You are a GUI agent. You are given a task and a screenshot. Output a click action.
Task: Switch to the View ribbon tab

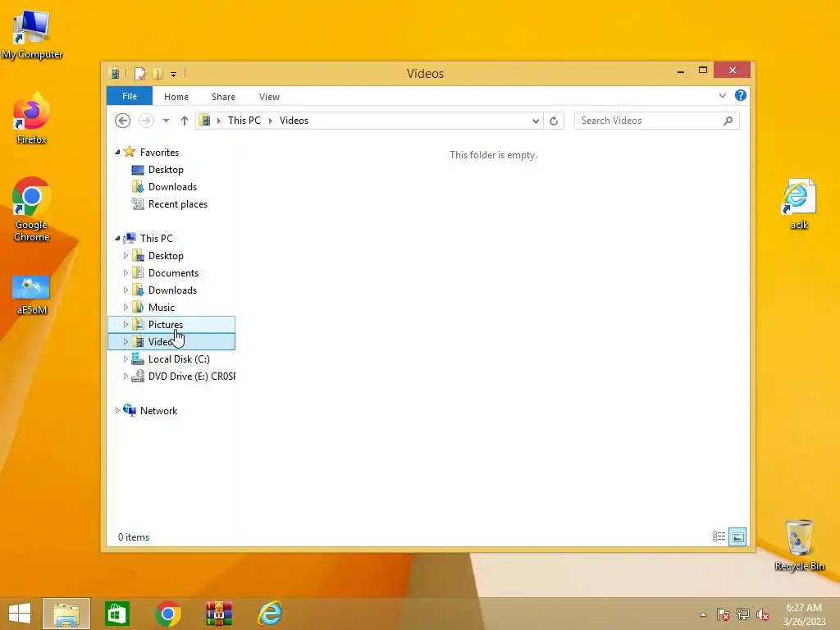[x=269, y=97]
